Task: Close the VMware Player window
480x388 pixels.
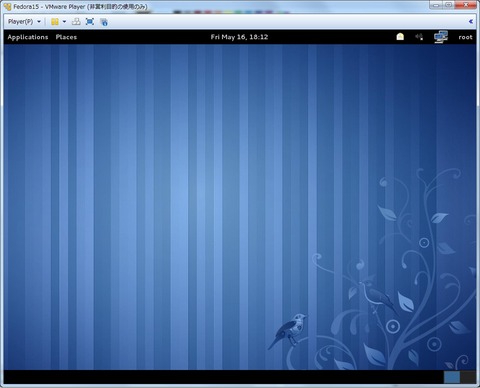Action: (x=467, y=5)
